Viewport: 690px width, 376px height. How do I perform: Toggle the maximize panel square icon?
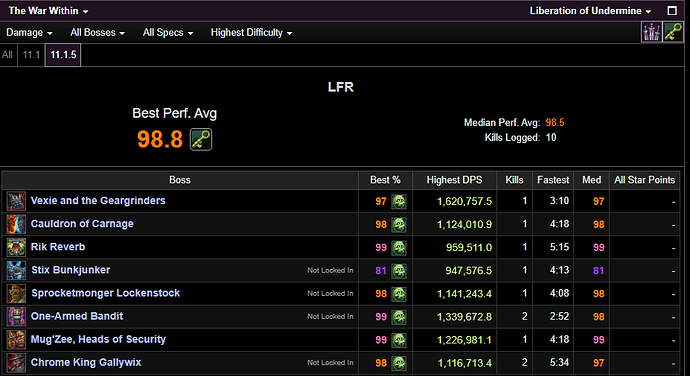[x=672, y=11]
